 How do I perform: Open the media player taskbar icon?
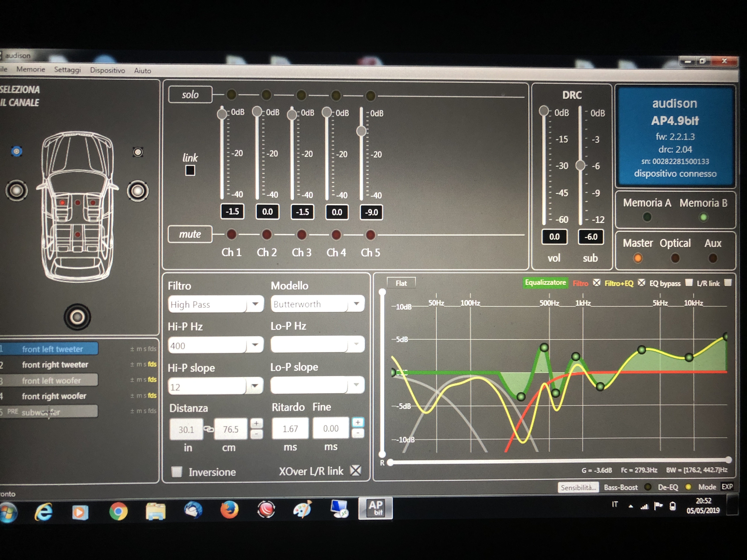(x=80, y=512)
